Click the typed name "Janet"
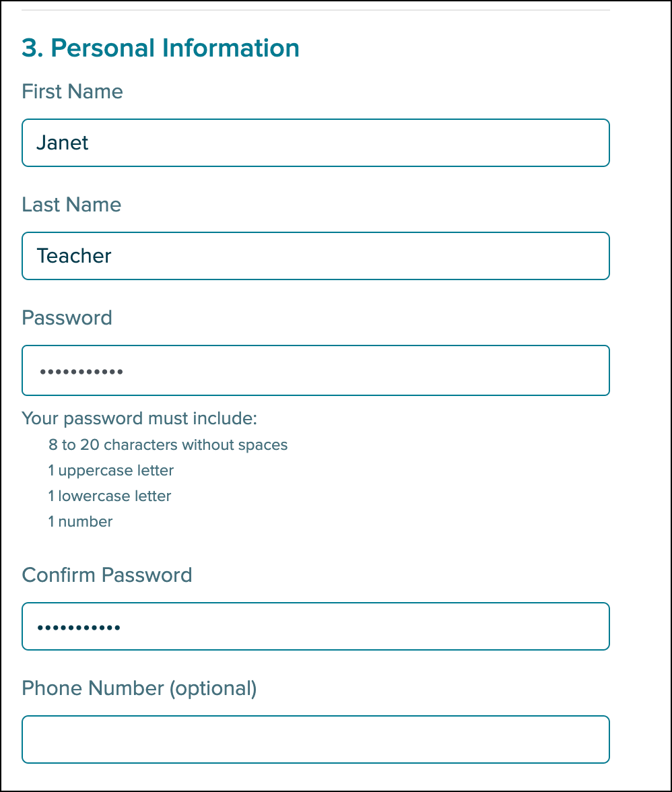 [63, 143]
